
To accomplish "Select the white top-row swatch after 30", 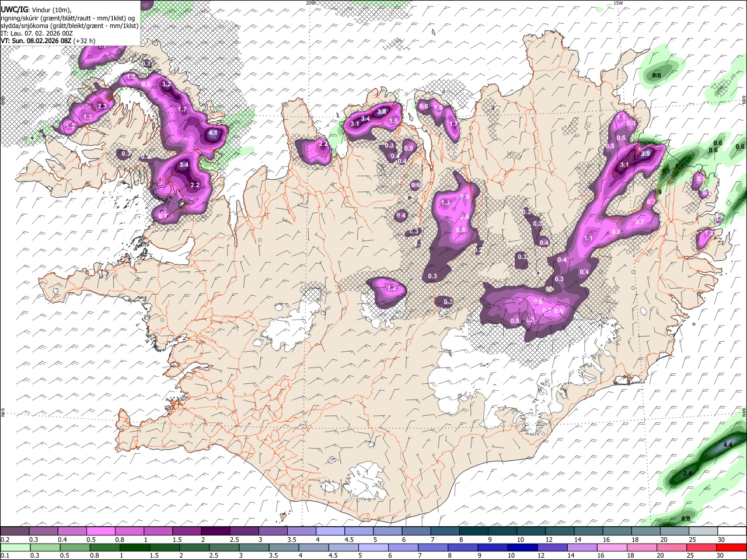I will (x=731, y=531).
